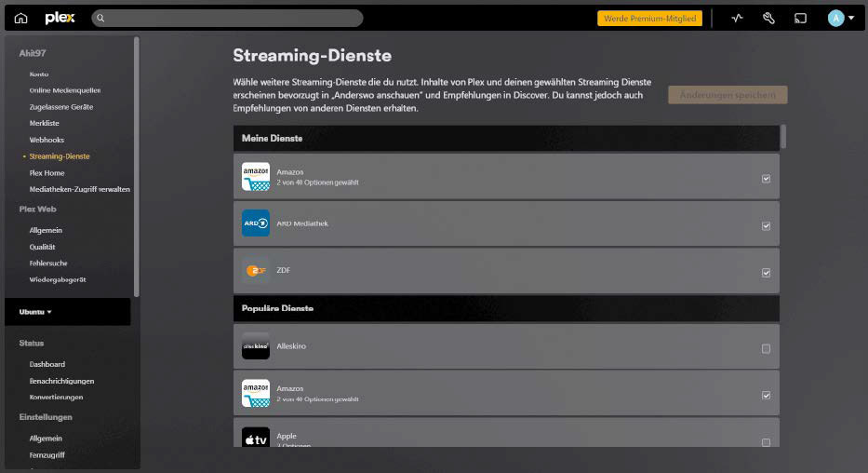This screenshot has height=473, width=868.
Task: Open the cast to device icon
Action: [x=800, y=19]
